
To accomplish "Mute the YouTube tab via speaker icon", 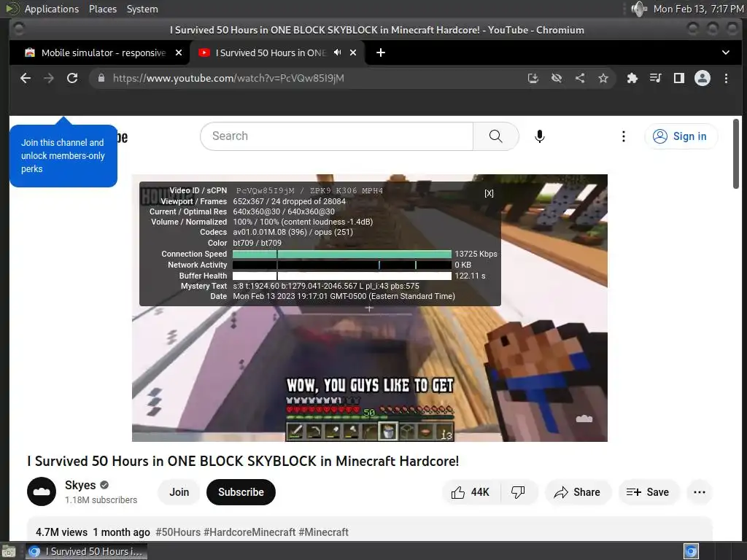I will click(337, 52).
